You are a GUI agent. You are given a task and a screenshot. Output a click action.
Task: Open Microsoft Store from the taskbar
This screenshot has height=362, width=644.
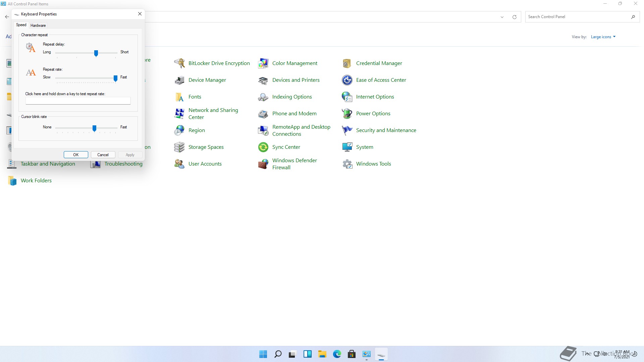[352, 354]
